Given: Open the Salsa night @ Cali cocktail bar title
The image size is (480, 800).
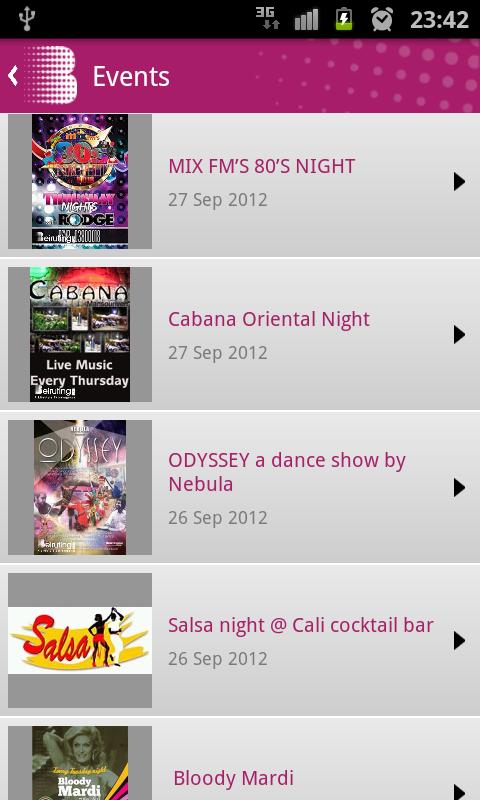Looking at the screenshot, I should click(301, 625).
